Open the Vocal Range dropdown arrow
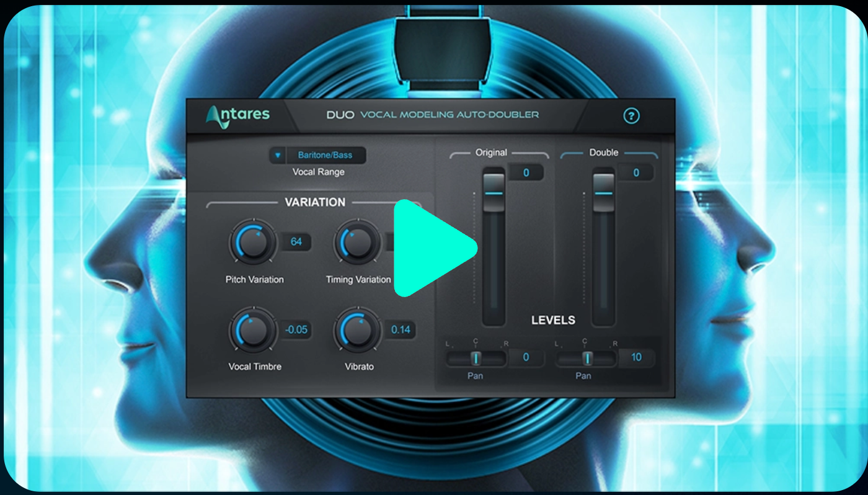The width and height of the screenshot is (868, 495). coord(278,155)
